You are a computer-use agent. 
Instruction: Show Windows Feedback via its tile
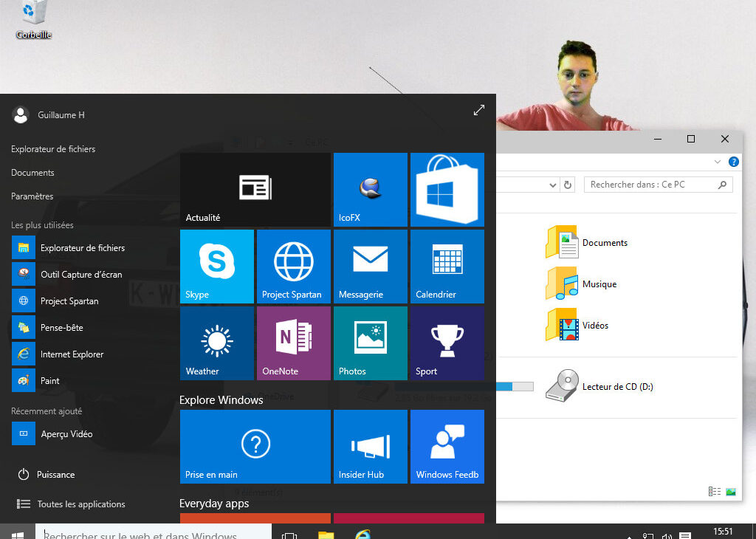click(x=447, y=446)
